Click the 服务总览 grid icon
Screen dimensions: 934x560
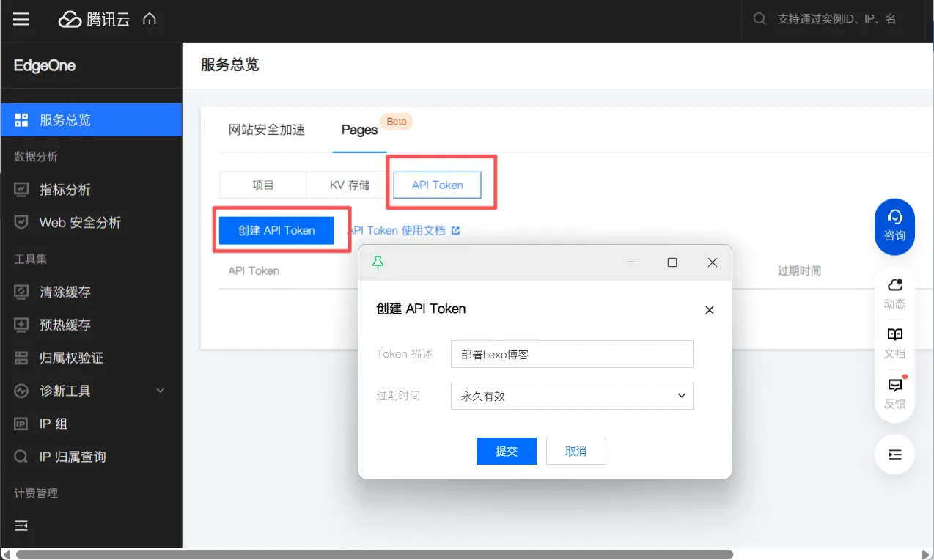[21, 120]
